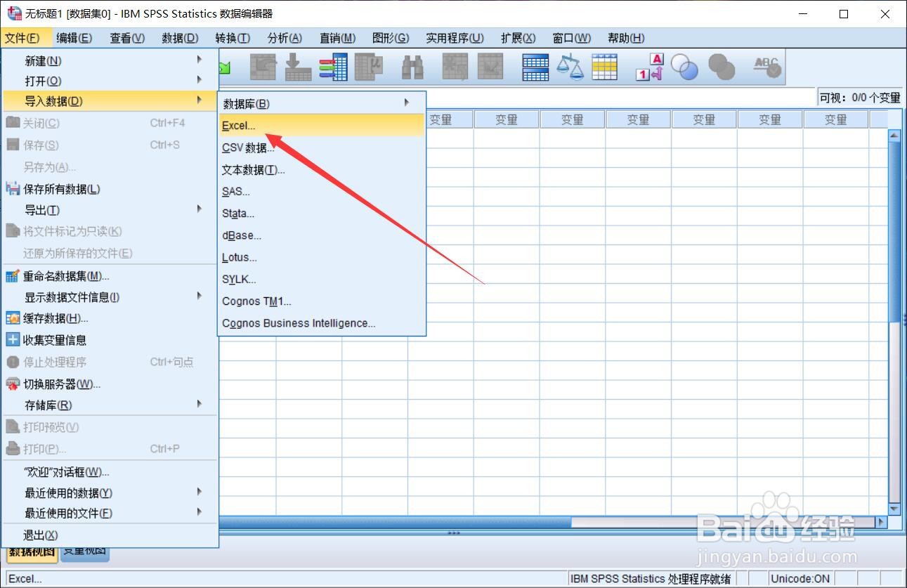
Task: Select 重命名数据集(M)... menu entry
Action: (110, 276)
